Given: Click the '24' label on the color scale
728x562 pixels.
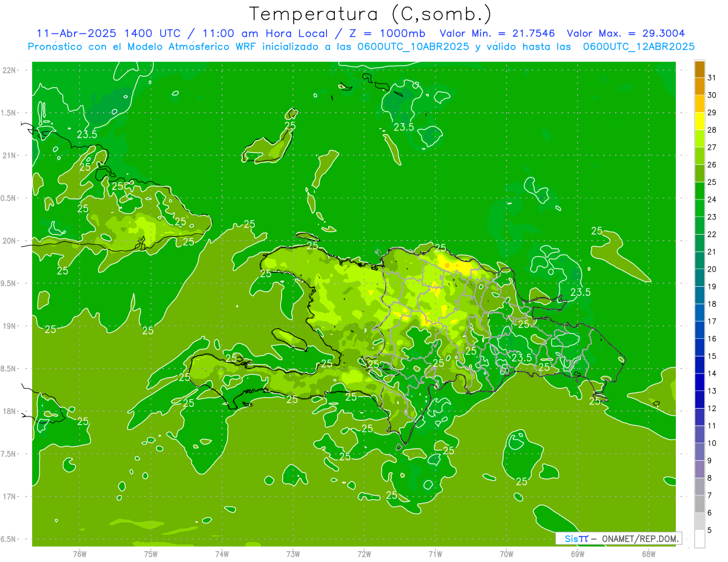Looking at the screenshot, I should tap(712, 199).
